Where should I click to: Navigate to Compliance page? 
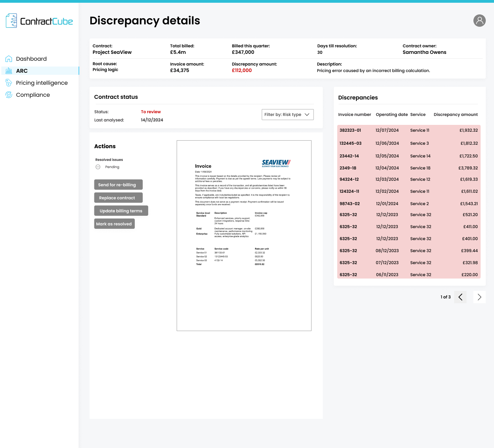point(33,95)
